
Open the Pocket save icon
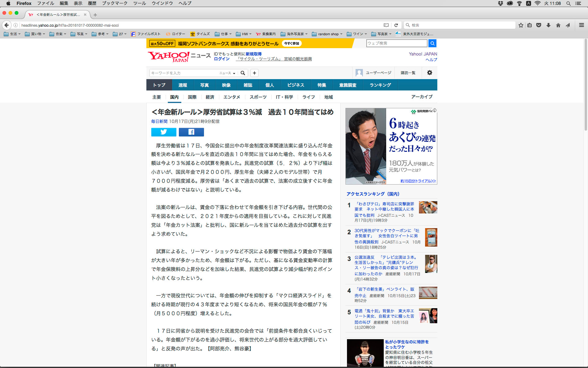point(539,25)
